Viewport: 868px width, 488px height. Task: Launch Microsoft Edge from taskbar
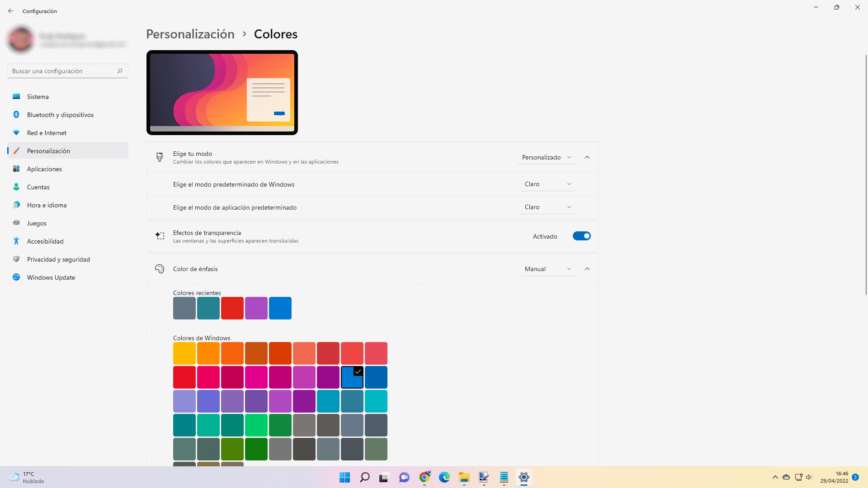point(444,478)
